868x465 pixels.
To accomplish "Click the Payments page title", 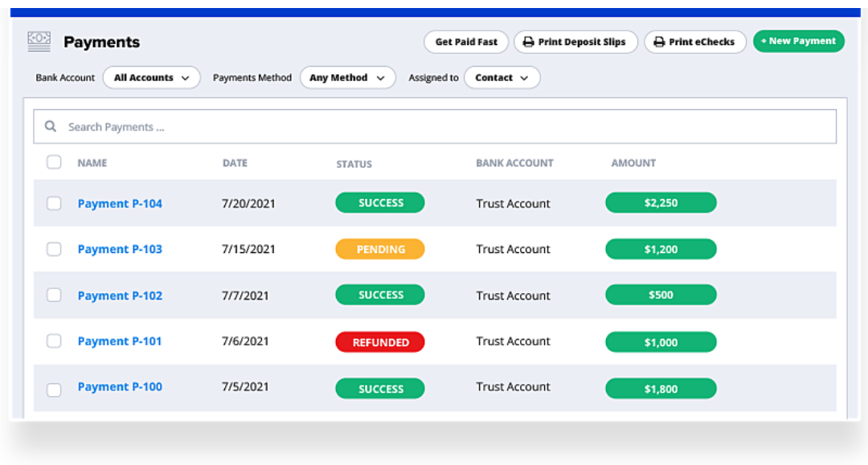I will (x=102, y=42).
